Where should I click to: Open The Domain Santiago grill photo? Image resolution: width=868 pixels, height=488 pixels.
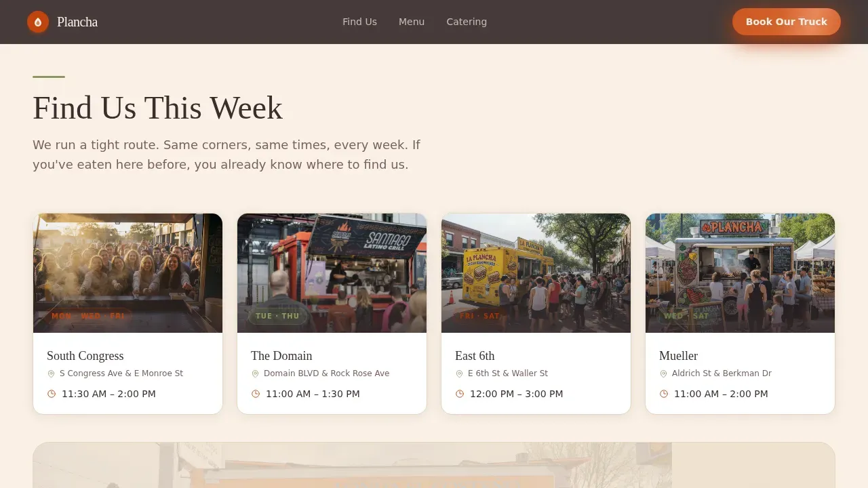332,273
